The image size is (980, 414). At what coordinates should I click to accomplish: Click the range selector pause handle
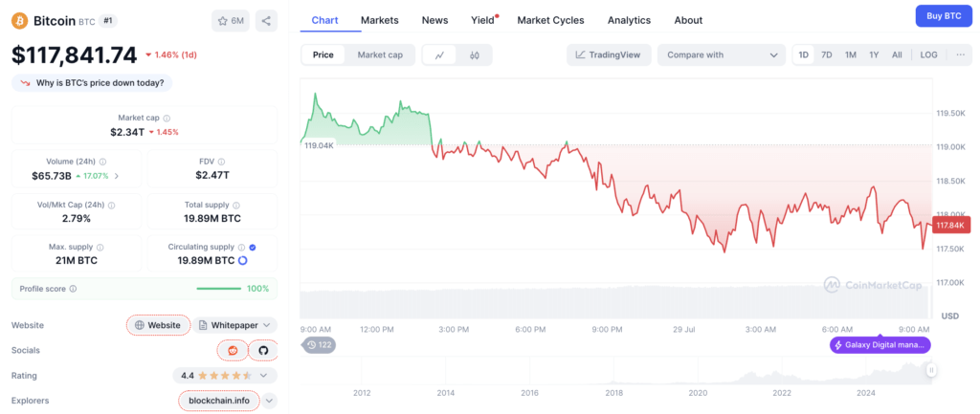pyautogui.click(x=931, y=370)
